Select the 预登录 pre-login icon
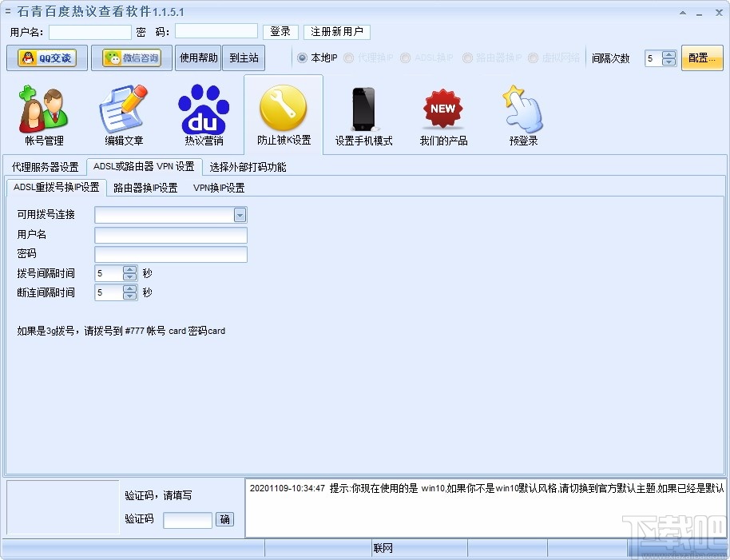Image resolution: width=730 pixels, height=560 pixels. (x=523, y=112)
